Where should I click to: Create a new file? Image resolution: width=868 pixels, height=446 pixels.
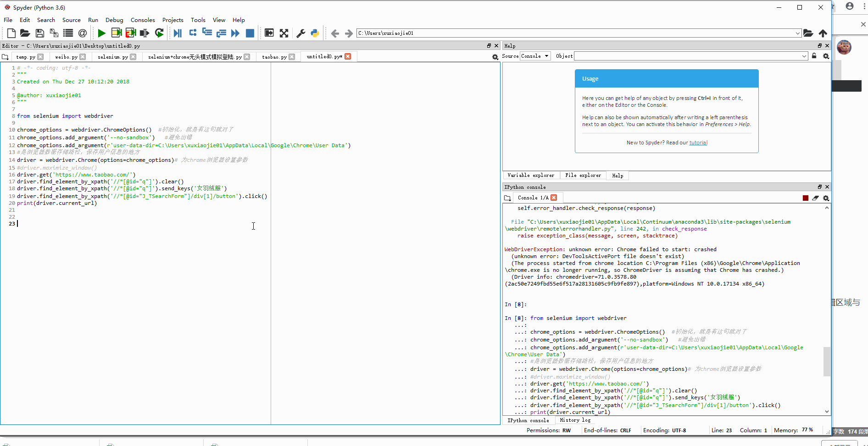[x=11, y=33]
